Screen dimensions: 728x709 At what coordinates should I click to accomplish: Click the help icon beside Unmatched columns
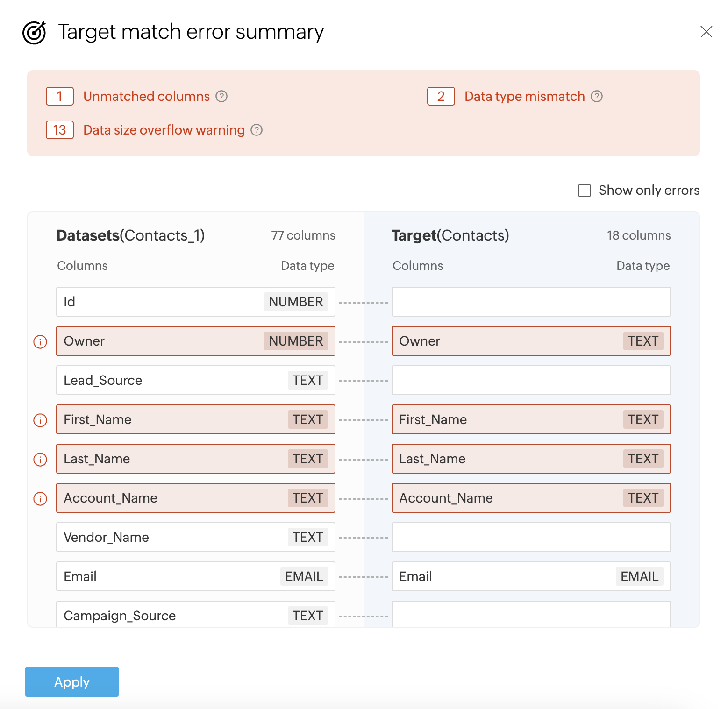(221, 96)
